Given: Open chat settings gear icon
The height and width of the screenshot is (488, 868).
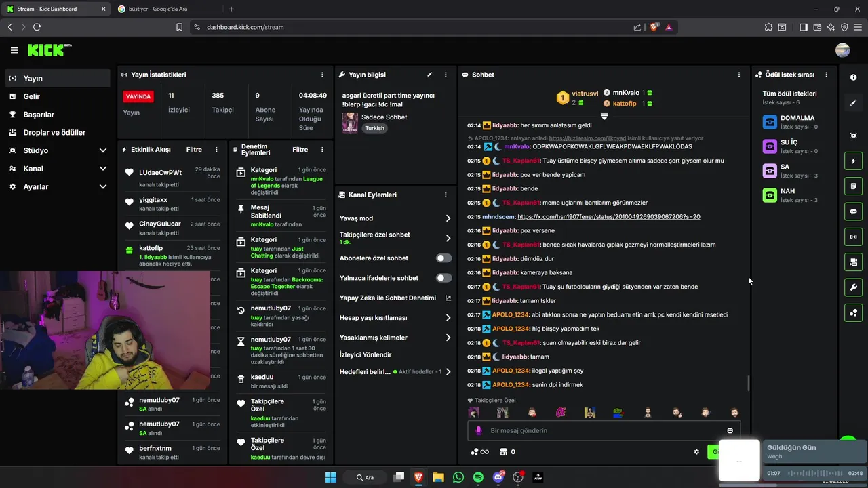Looking at the screenshot, I should [696, 452].
